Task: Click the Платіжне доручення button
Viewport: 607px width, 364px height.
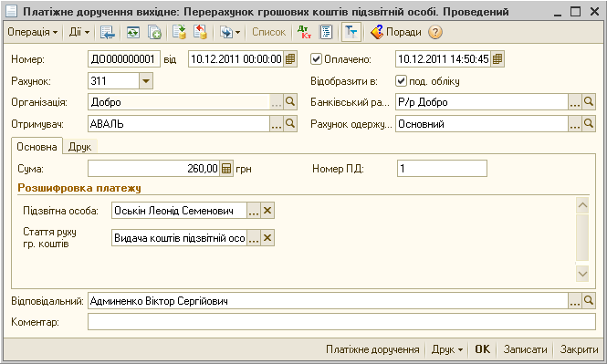Action: click(372, 349)
